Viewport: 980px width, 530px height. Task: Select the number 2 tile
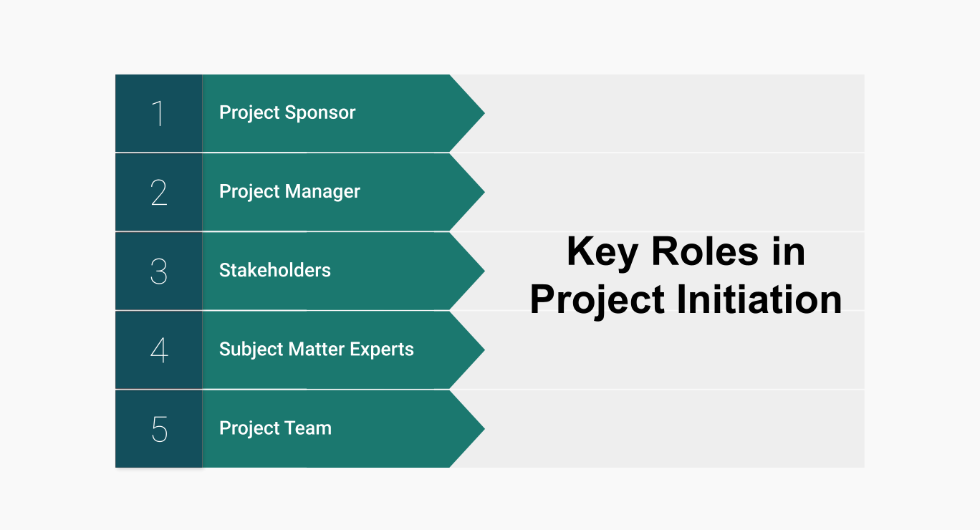pyautogui.click(x=158, y=192)
